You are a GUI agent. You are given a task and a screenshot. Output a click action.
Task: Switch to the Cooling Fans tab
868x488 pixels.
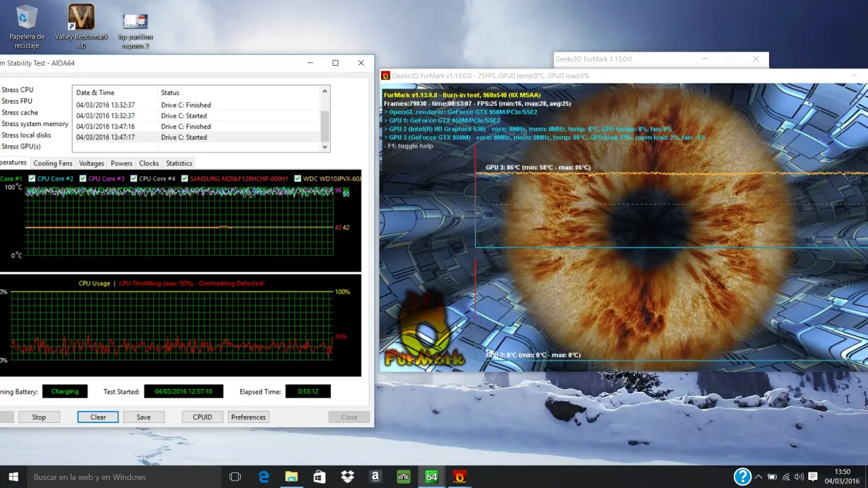(53, 163)
